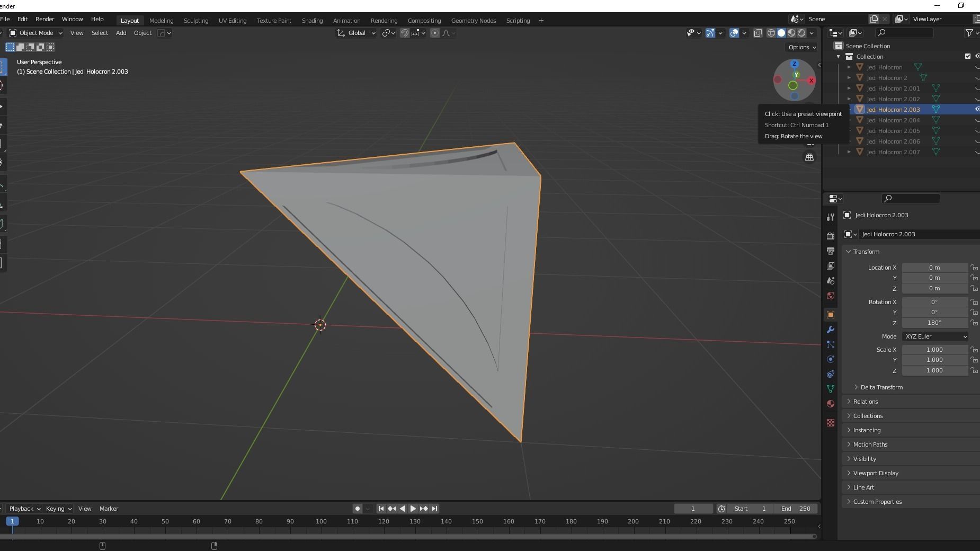
Task: Open the Modifier properties wrench icon
Action: tap(831, 330)
